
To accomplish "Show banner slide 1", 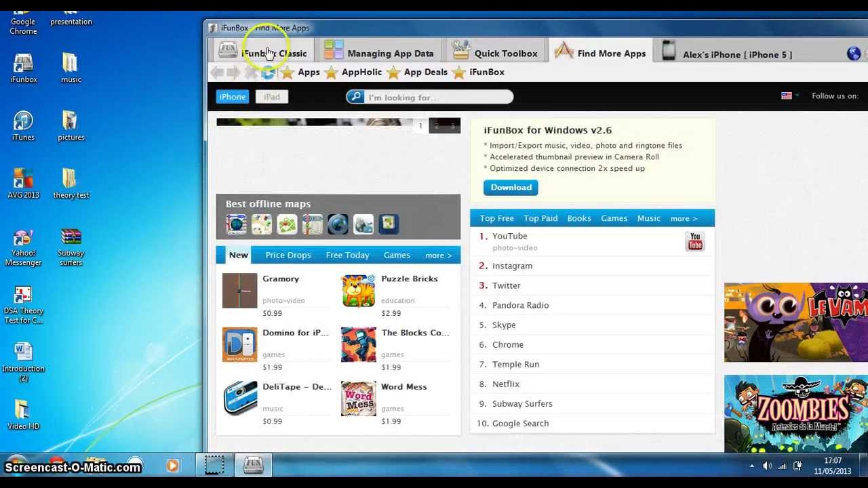I will (x=420, y=125).
